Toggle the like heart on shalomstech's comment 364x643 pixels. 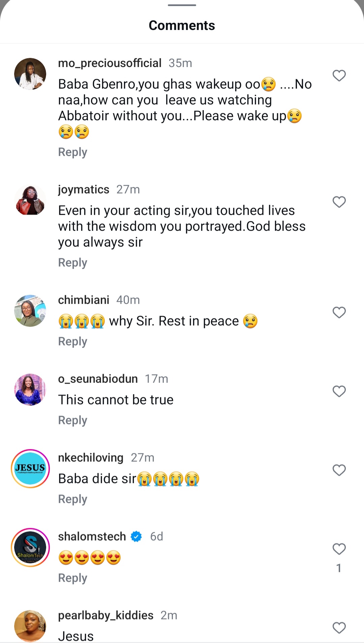[x=339, y=549]
